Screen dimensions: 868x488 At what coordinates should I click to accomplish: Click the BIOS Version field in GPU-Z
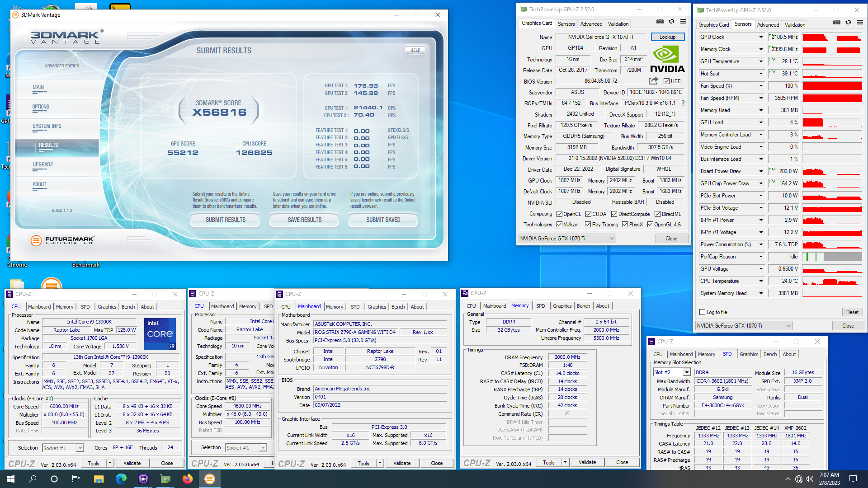tap(601, 81)
